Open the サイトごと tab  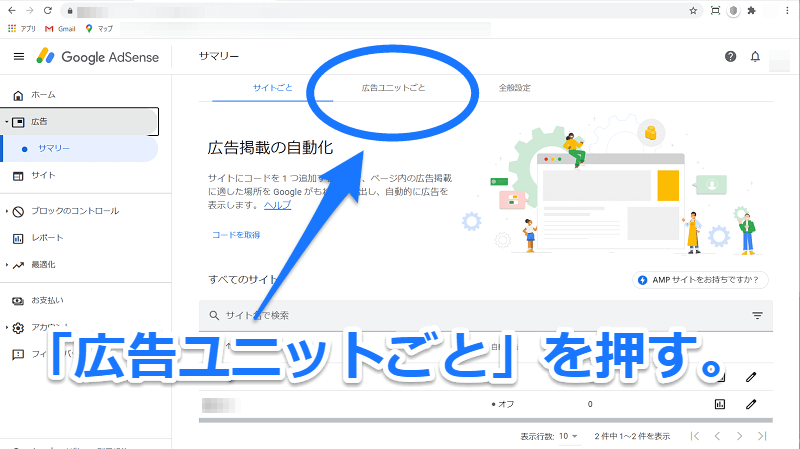(x=273, y=88)
